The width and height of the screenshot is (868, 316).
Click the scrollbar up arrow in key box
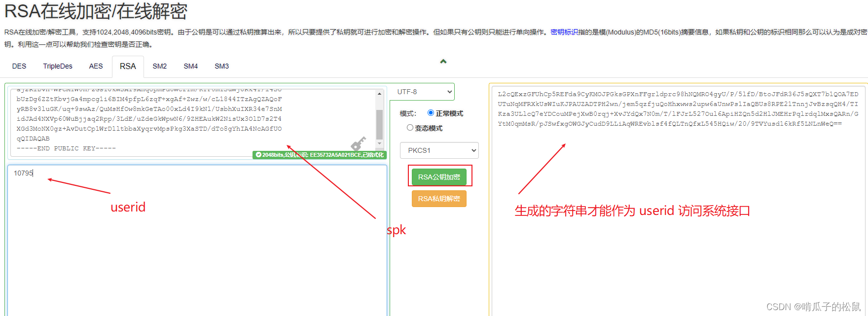379,94
